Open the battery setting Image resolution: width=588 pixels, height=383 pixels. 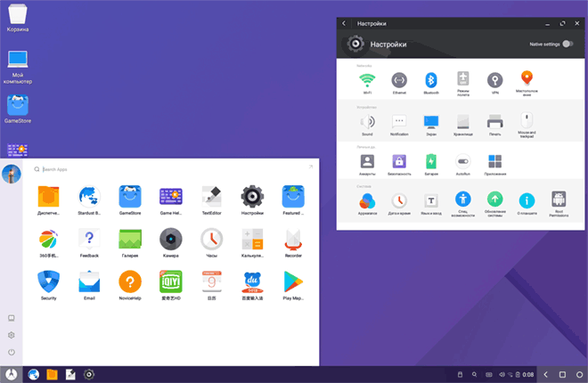pyautogui.click(x=431, y=165)
